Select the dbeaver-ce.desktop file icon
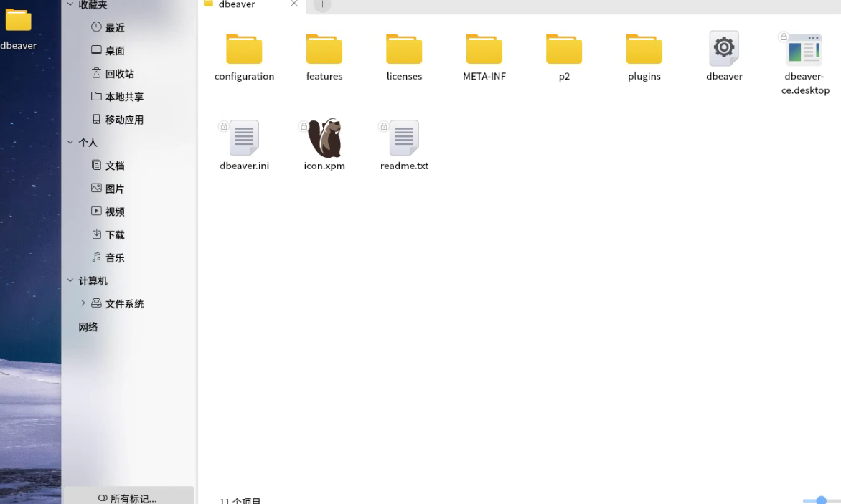This screenshot has width=841, height=504. coord(804,49)
